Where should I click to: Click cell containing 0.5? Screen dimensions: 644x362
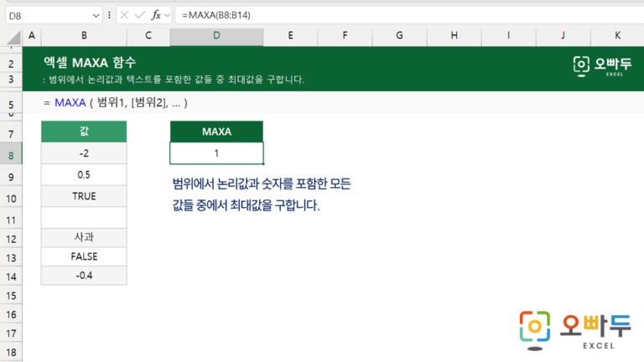coord(84,175)
